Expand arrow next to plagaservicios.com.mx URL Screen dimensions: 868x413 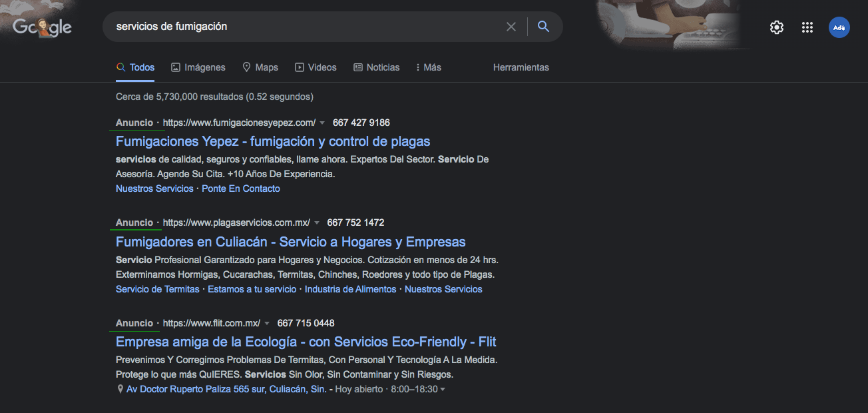tap(317, 223)
